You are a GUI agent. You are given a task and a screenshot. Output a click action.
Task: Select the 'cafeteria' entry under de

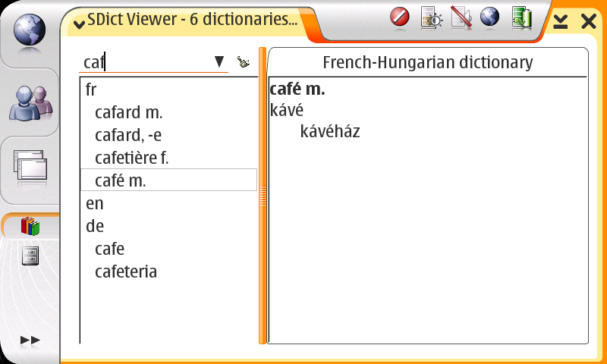(x=126, y=271)
